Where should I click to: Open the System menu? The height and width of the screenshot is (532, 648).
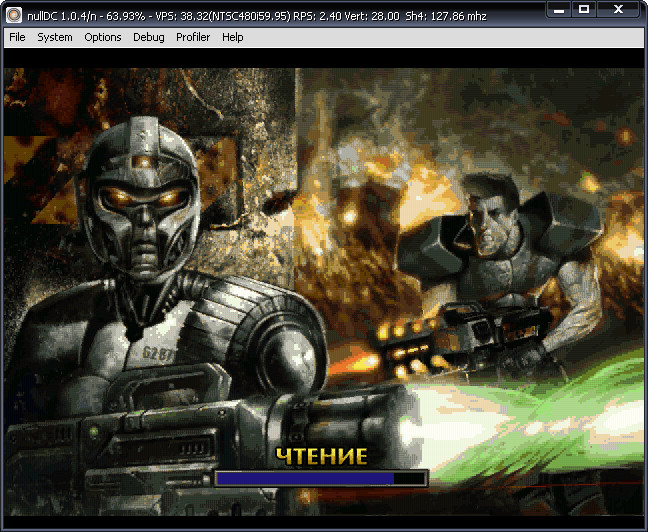coord(55,37)
